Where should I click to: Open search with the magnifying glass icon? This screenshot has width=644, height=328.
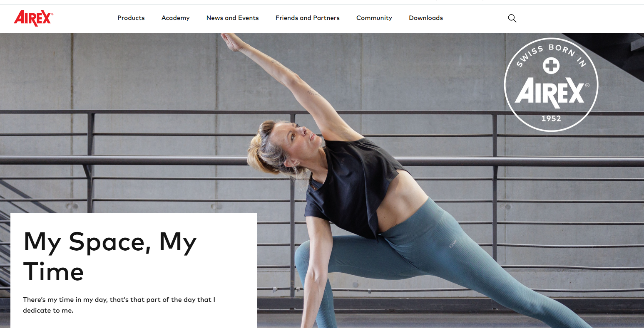point(512,18)
